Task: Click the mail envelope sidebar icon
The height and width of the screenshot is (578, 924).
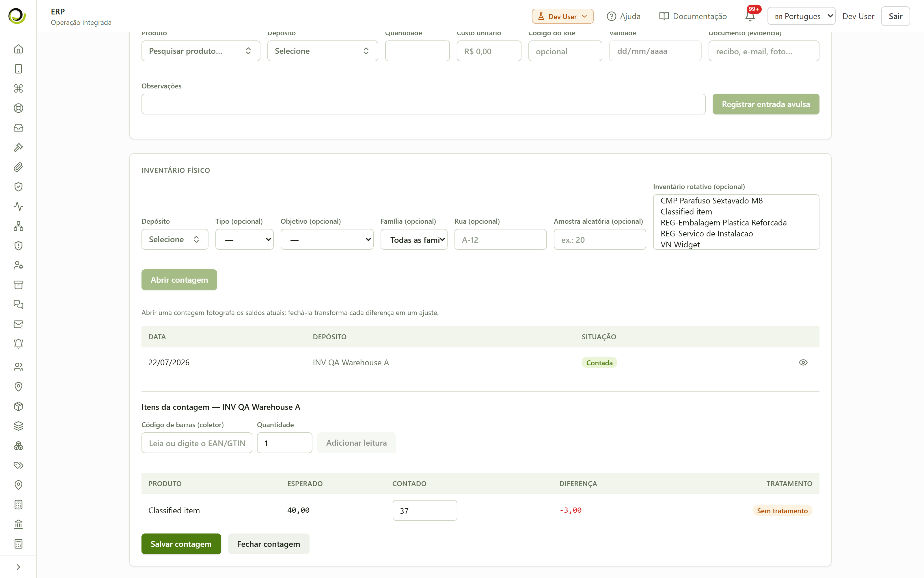Action: click(18, 324)
